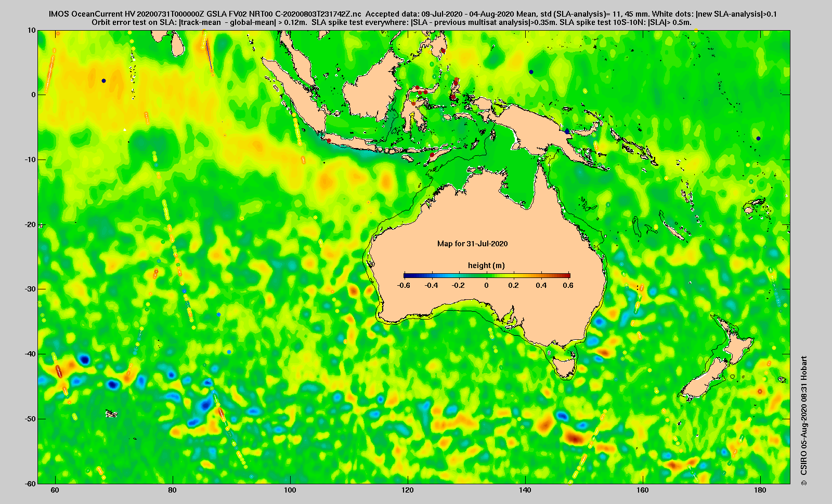
Task: Click the header line starting 'Orbit error test'
Action: pyautogui.click(x=391, y=22)
